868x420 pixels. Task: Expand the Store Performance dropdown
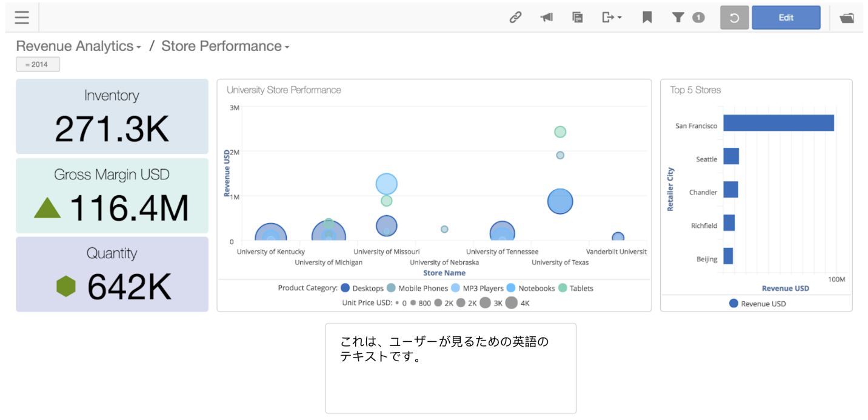click(x=225, y=47)
